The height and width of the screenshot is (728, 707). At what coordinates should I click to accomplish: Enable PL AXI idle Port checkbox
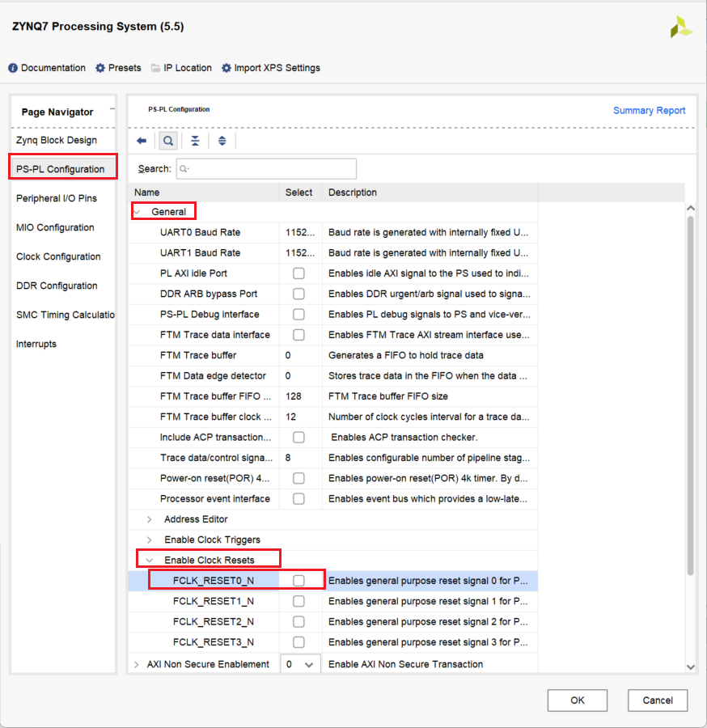pyautogui.click(x=298, y=273)
